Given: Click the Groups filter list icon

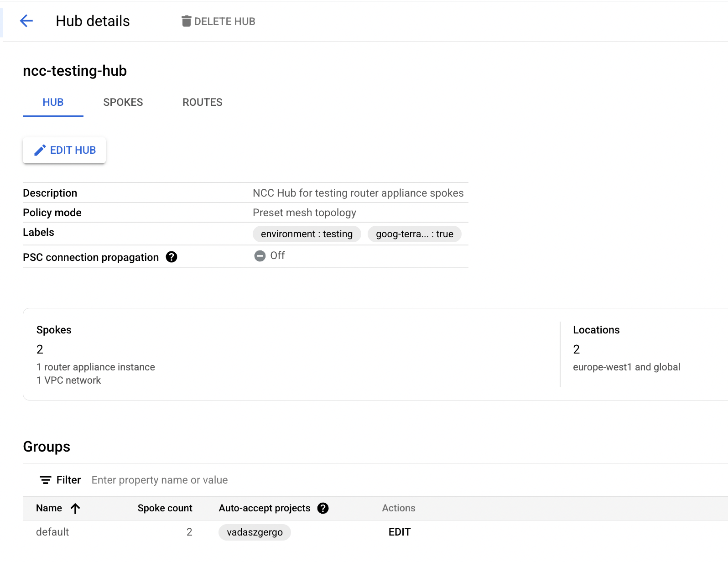Looking at the screenshot, I should pyautogui.click(x=46, y=480).
